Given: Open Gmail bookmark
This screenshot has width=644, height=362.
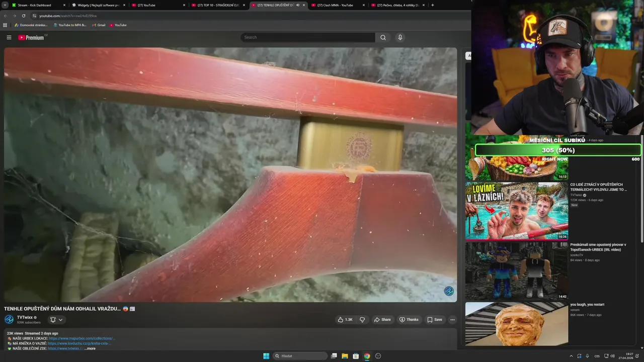Looking at the screenshot, I should 99,25.
